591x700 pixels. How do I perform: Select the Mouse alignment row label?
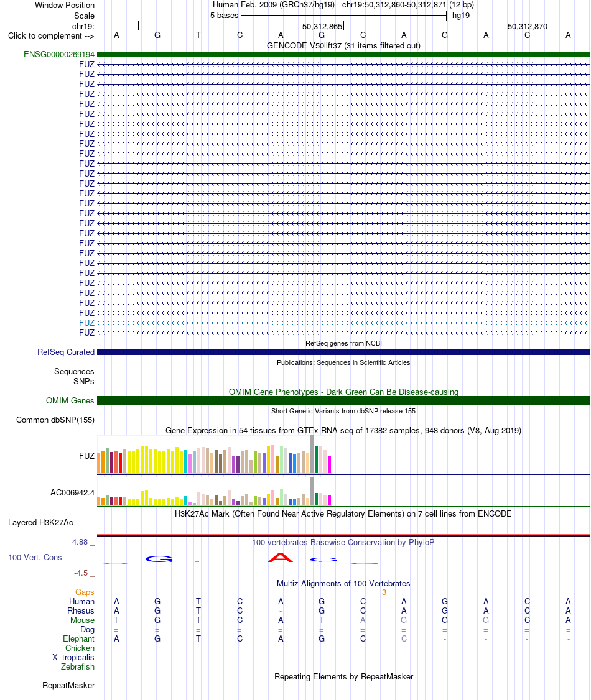82,620
